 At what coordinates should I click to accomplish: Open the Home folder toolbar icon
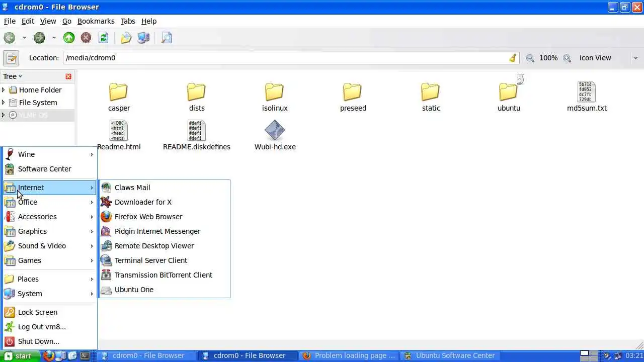(x=126, y=38)
